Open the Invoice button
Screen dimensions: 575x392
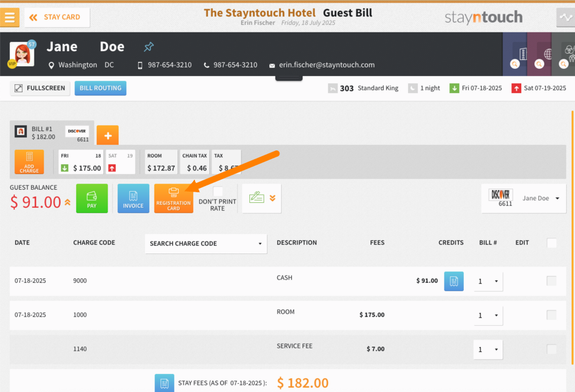[x=133, y=198]
